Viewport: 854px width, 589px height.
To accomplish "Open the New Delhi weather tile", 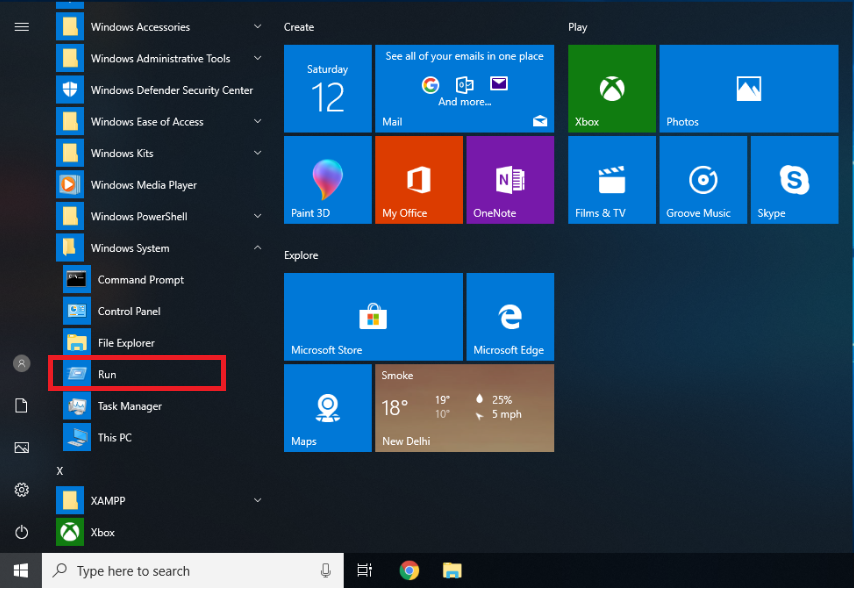I will (465, 408).
